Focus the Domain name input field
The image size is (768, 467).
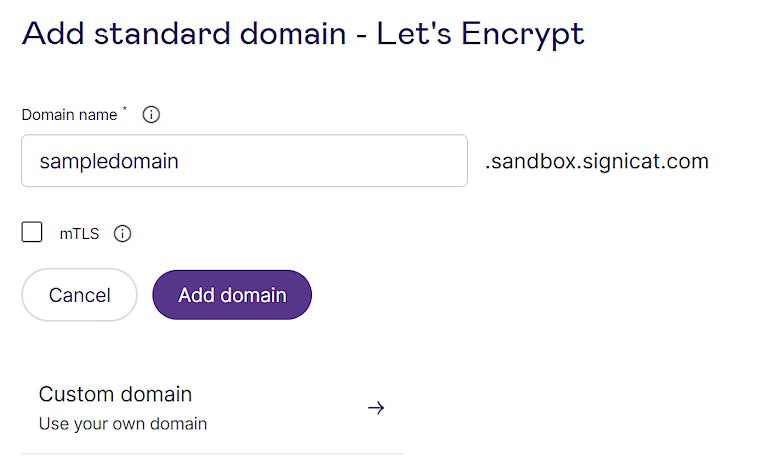[x=244, y=161]
